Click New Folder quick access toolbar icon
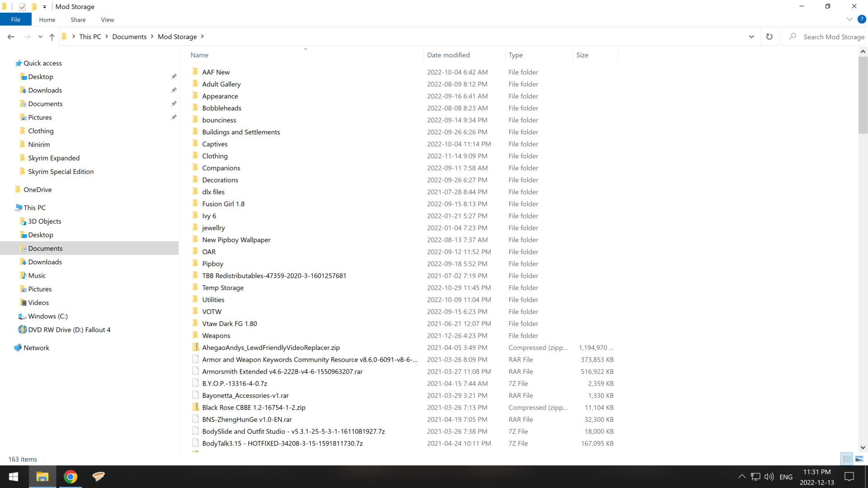This screenshot has height=488, width=868. [34, 6]
